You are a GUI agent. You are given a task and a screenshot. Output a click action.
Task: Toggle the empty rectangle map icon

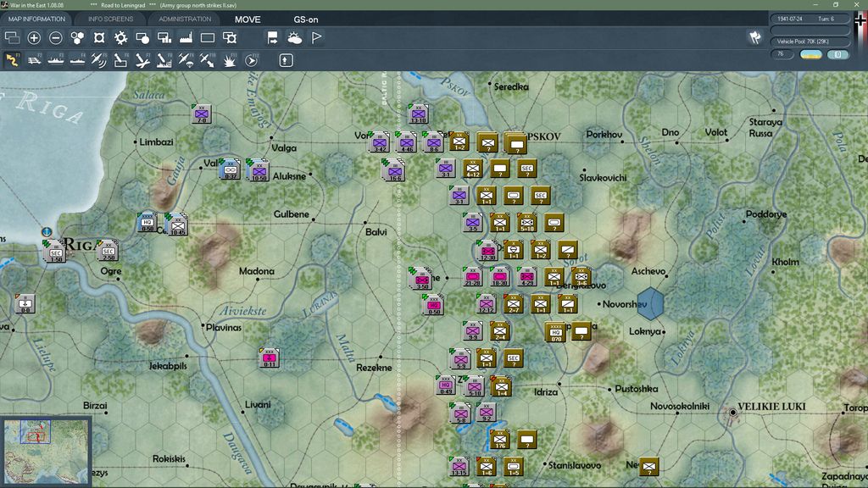point(208,37)
